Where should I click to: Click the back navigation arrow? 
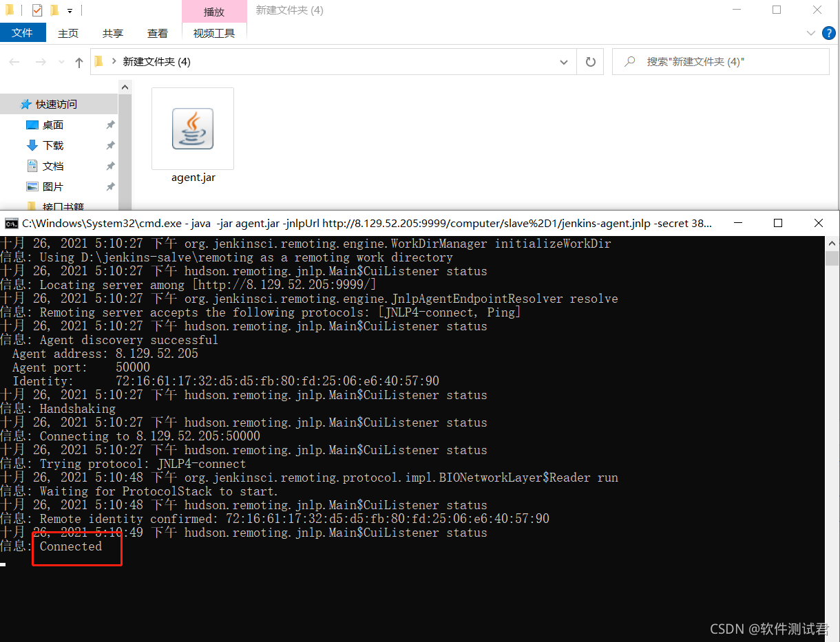click(14, 62)
